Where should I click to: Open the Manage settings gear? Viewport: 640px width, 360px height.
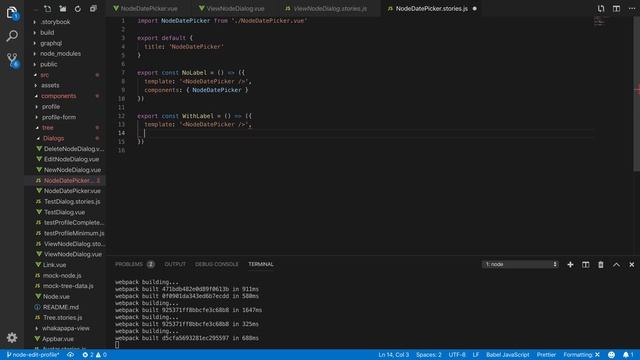coord(12,338)
